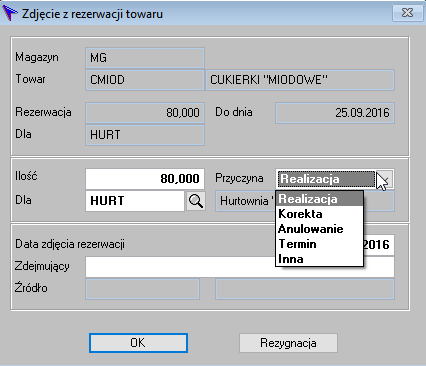Click the Przyczyna label
Viewport: 426px width, 366px height.
point(239,178)
